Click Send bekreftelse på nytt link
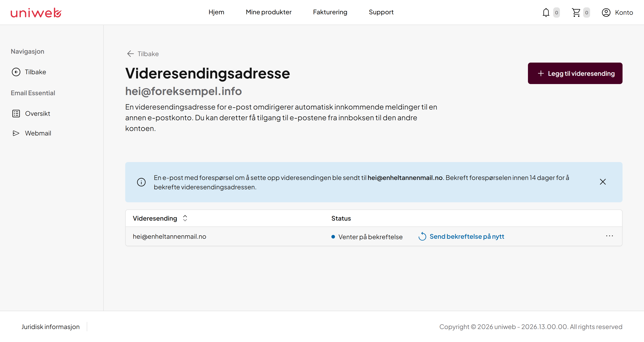The width and height of the screenshot is (644, 342). click(x=467, y=236)
